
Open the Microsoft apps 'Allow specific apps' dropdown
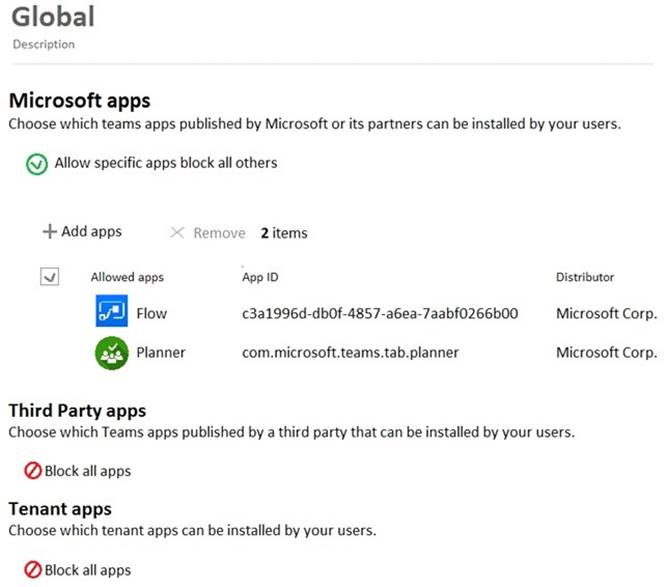[165, 163]
